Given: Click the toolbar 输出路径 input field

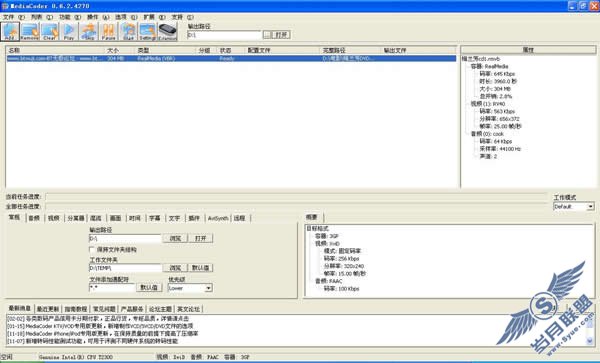Looking at the screenshot, I should click(x=225, y=35).
